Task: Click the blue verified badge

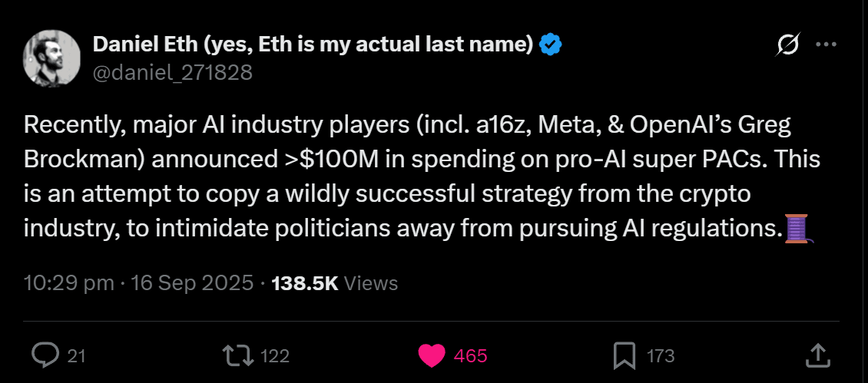Action: tap(550, 45)
